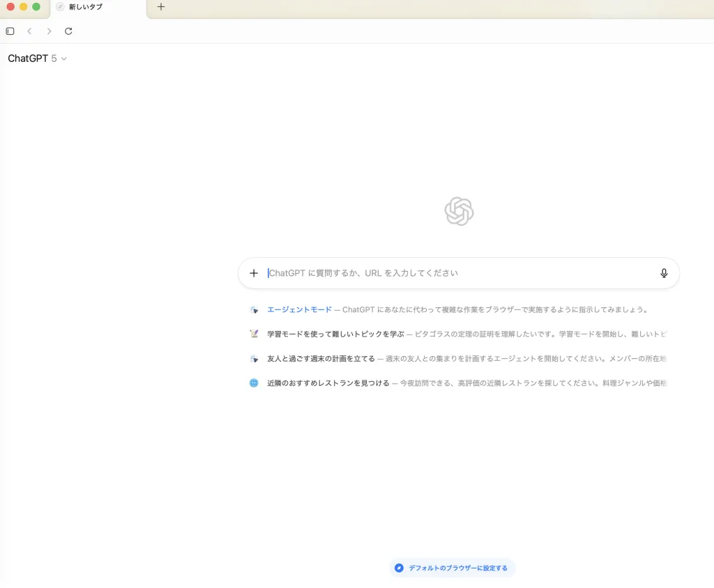This screenshot has width=714, height=588.
Task: Click デフォルトのブラウザーに設定する button
Action: [453, 568]
